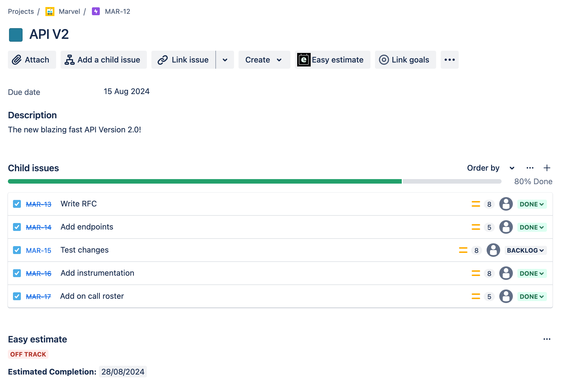Click assignee avatar on Add instrumentation row
Image resolution: width=565 pixels, height=392 pixels.
tap(506, 273)
